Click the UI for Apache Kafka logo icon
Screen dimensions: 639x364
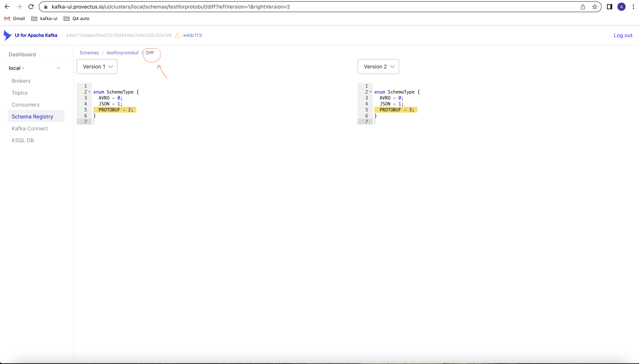[x=7, y=35]
